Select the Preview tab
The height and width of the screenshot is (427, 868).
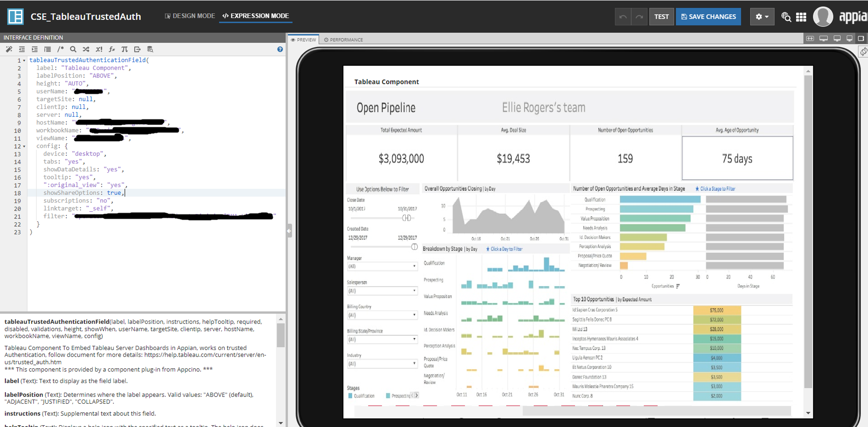303,39
